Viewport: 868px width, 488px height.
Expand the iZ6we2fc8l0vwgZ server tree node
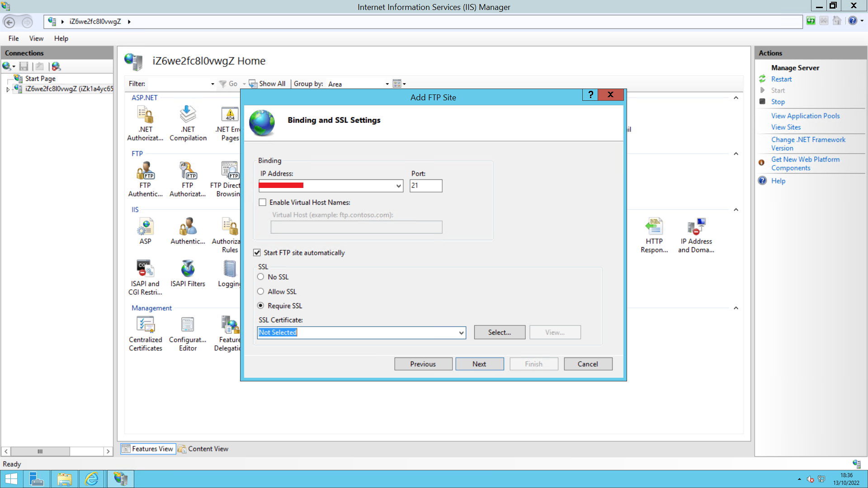pyautogui.click(x=8, y=89)
